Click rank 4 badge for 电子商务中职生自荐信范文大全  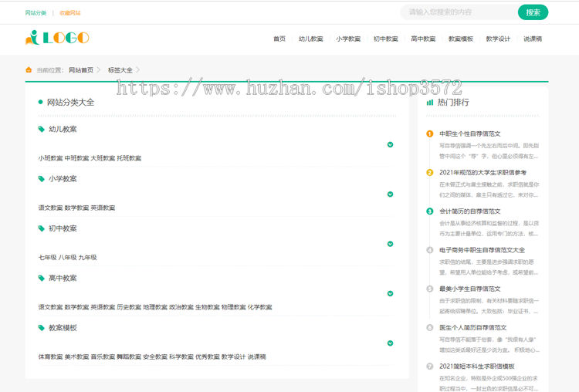click(x=429, y=250)
